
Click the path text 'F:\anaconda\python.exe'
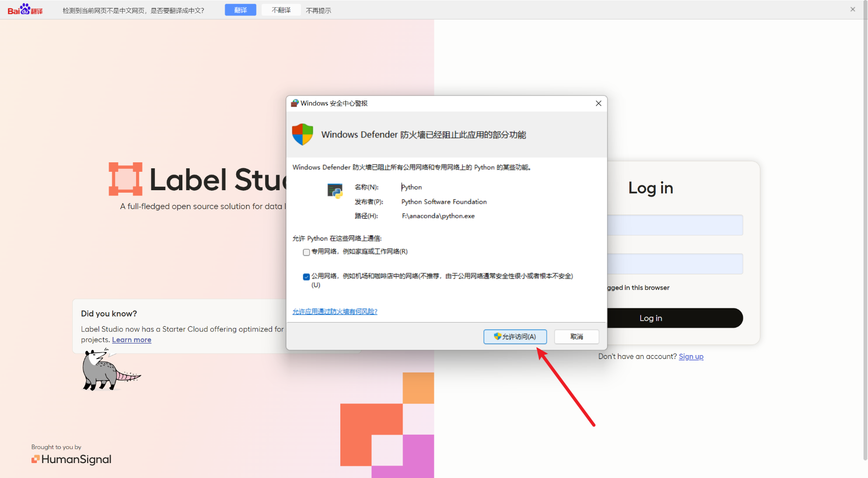438,216
